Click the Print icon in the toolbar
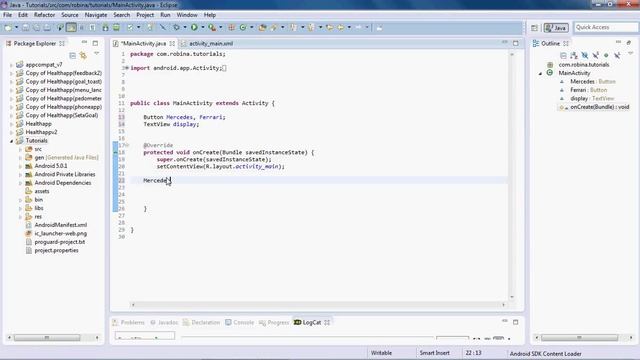Screen dimensions: 640x360 point(47,27)
